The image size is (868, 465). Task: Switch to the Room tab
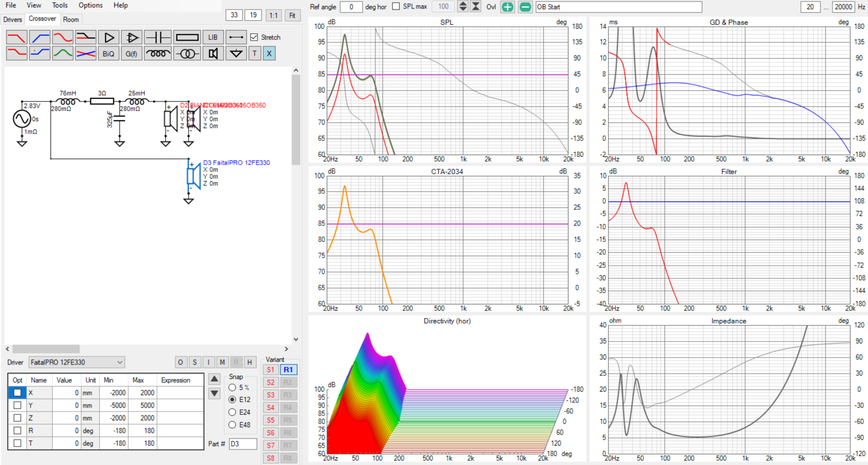pyautogui.click(x=71, y=19)
